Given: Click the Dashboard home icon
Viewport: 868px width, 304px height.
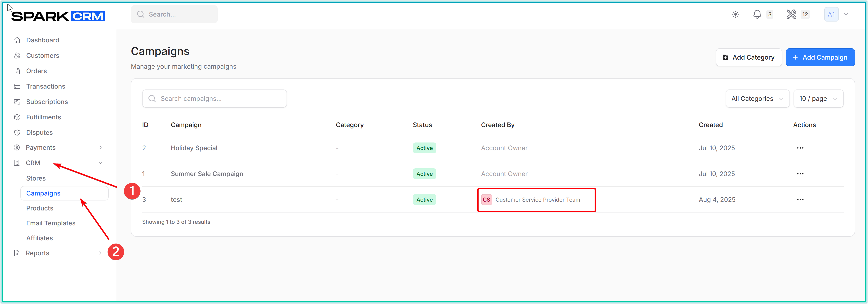Looking at the screenshot, I should tap(17, 40).
